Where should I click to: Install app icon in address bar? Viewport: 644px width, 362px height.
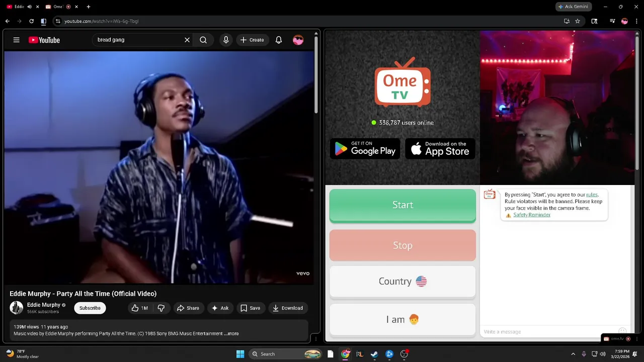click(567, 21)
